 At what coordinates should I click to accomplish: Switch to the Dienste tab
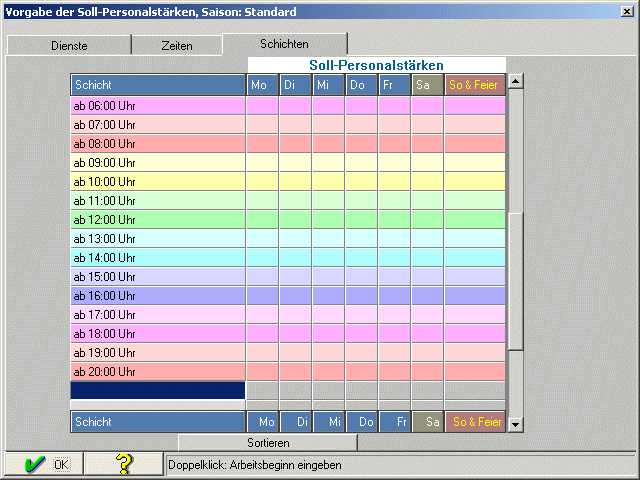(69, 46)
